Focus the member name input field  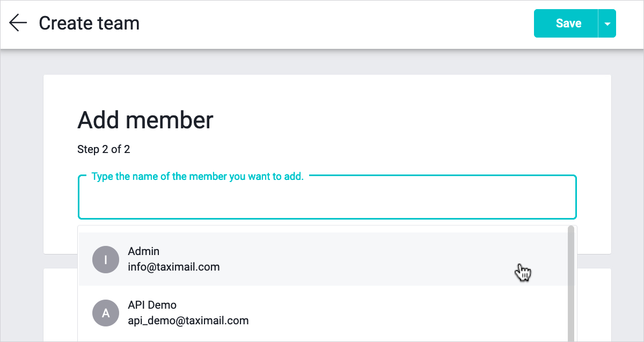327,200
